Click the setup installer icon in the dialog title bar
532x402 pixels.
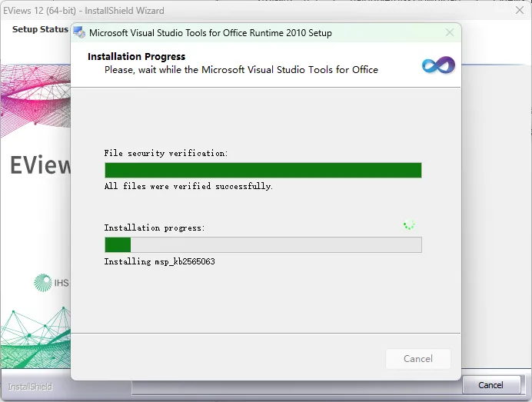(x=79, y=32)
